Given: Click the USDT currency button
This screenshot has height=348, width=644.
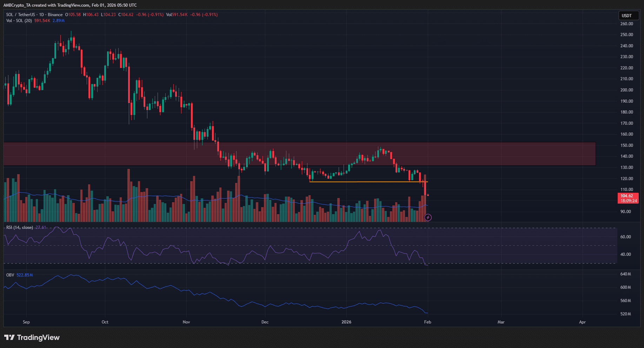Looking at the screenshot, I should coord(628,15).
